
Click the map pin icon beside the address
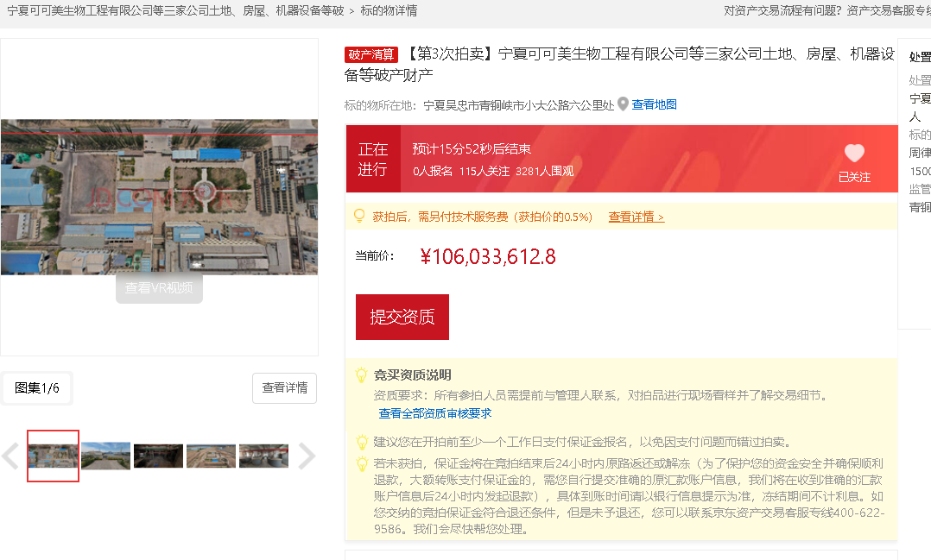(x=623, y=104)
